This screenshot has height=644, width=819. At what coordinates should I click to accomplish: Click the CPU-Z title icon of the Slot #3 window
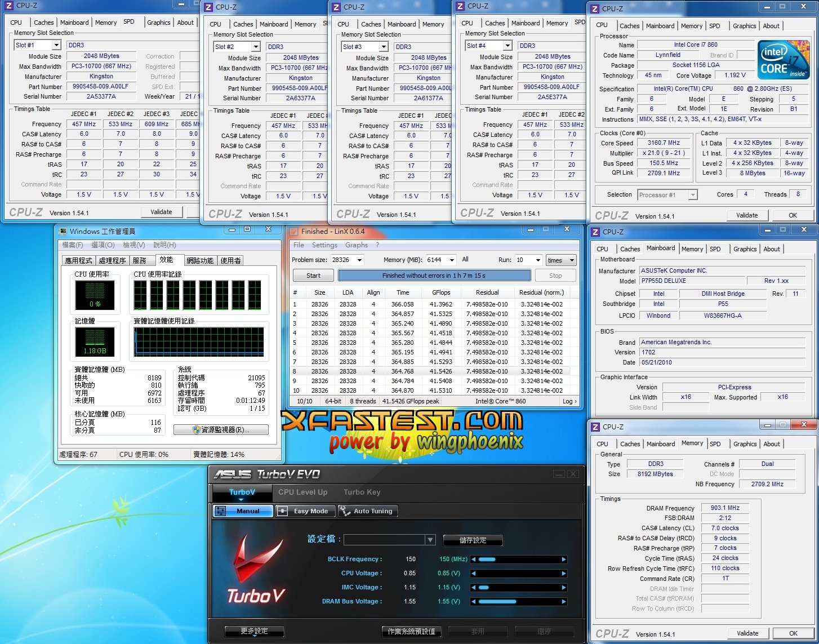pos(336,7)
